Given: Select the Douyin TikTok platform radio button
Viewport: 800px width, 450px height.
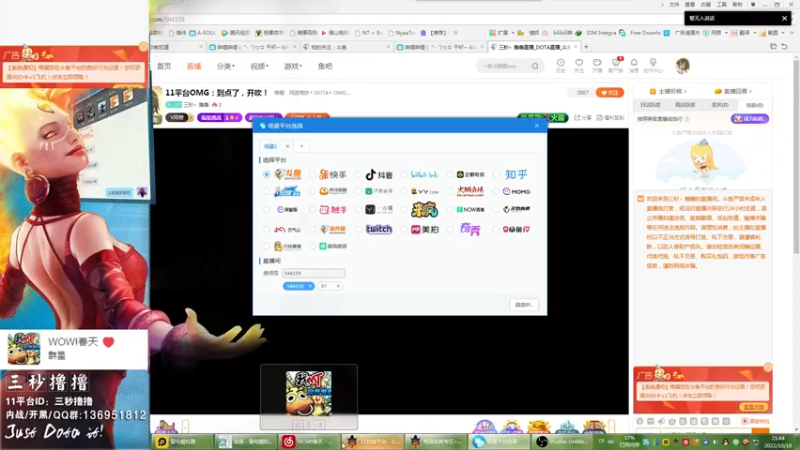Looking at the screenshot, I should (358, 174).
